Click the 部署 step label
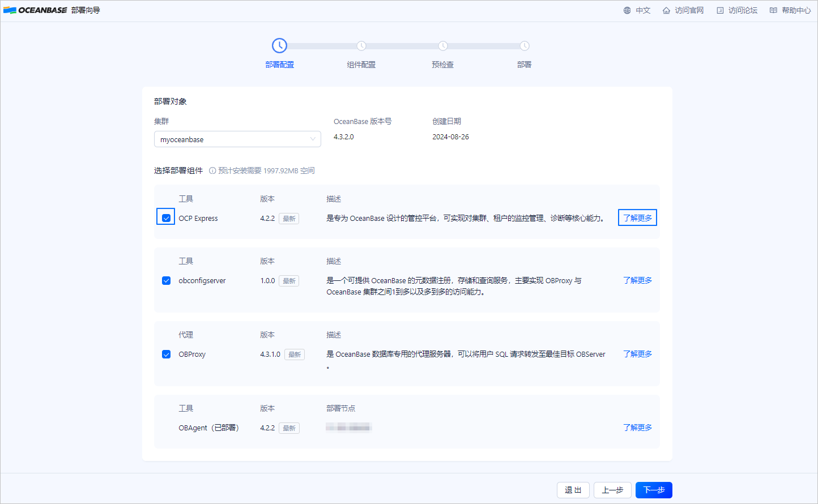Image resolution: width=818 pixels, height=504 pixels. [x=525, y=65]
